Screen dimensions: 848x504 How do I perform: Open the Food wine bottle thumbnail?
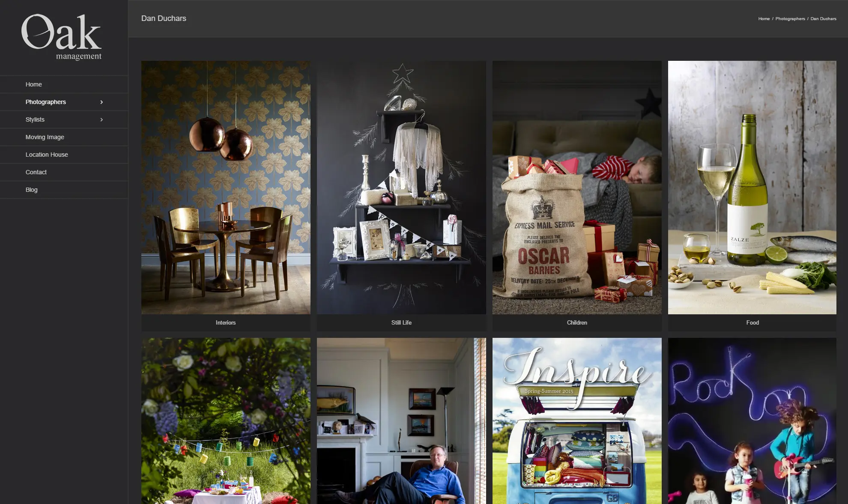[x=752, y=187]
